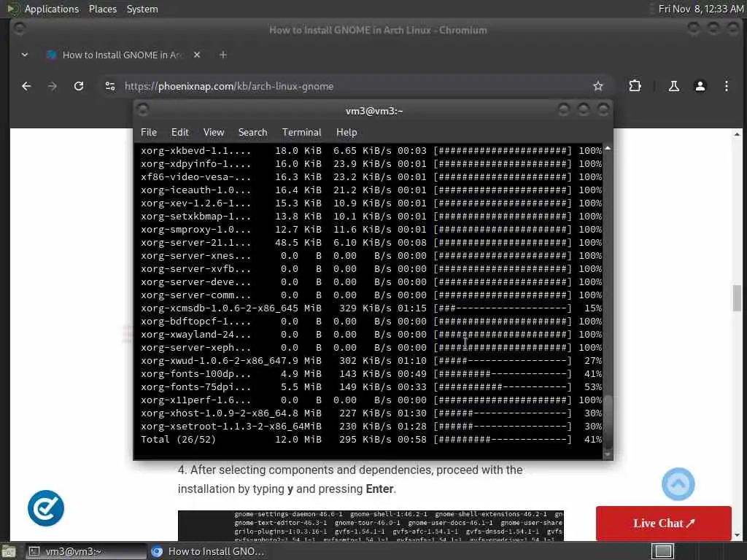
Task: Click the blue checkmark badge icon
Action: pyautogui.click(x=46, y=508)
